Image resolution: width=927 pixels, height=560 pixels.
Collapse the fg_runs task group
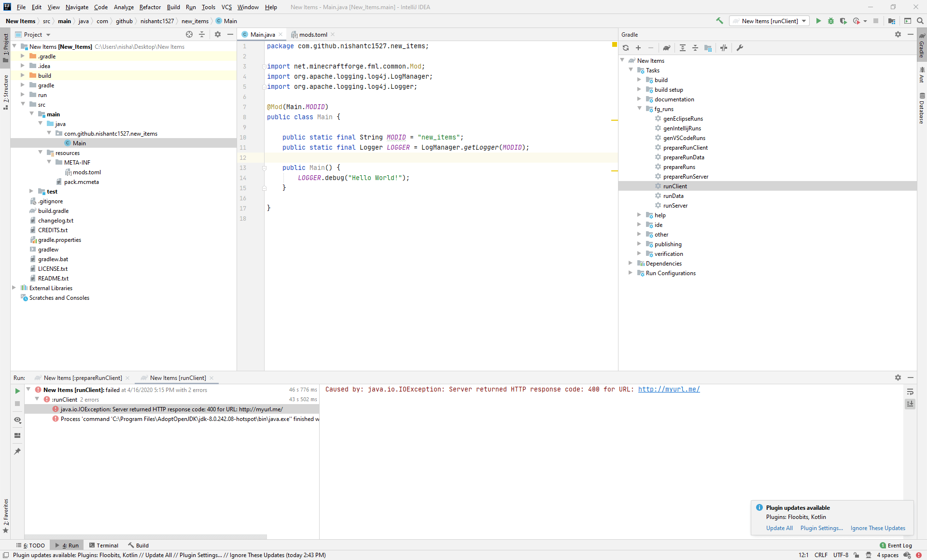(640, 109)
